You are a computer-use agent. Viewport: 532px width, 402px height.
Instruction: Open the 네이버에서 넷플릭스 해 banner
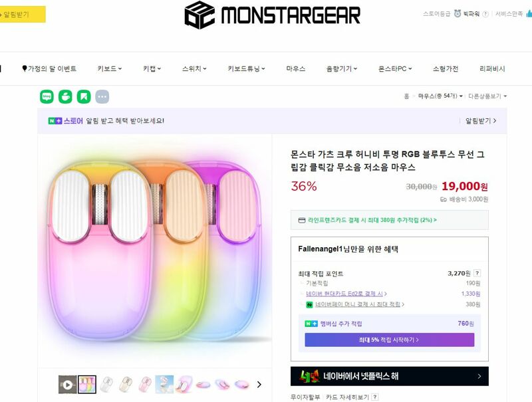(x=390, y=376)
